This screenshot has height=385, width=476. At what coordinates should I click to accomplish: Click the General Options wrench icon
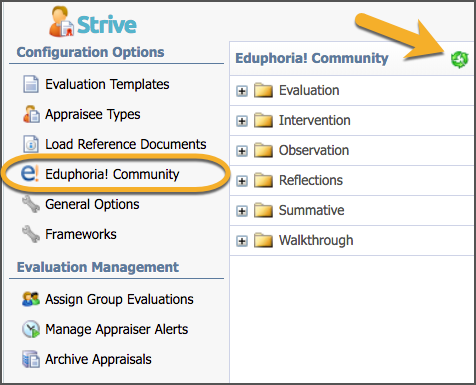[x=31, y=204]
